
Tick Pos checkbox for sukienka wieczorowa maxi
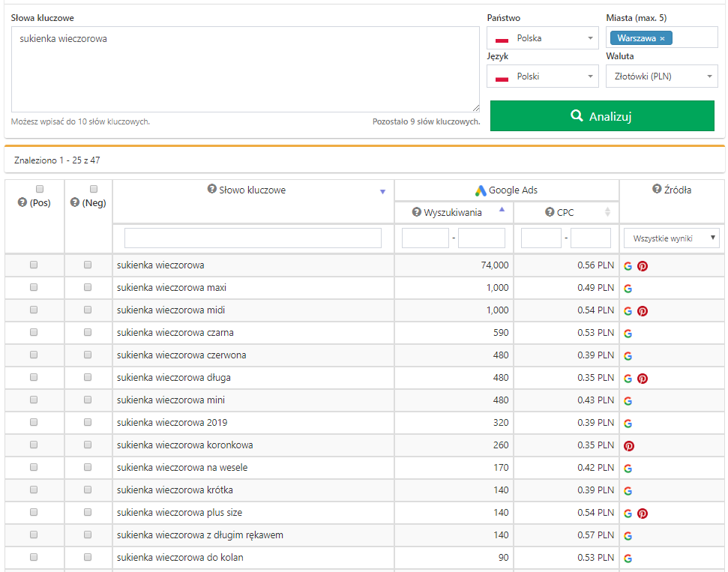point(34,287)
